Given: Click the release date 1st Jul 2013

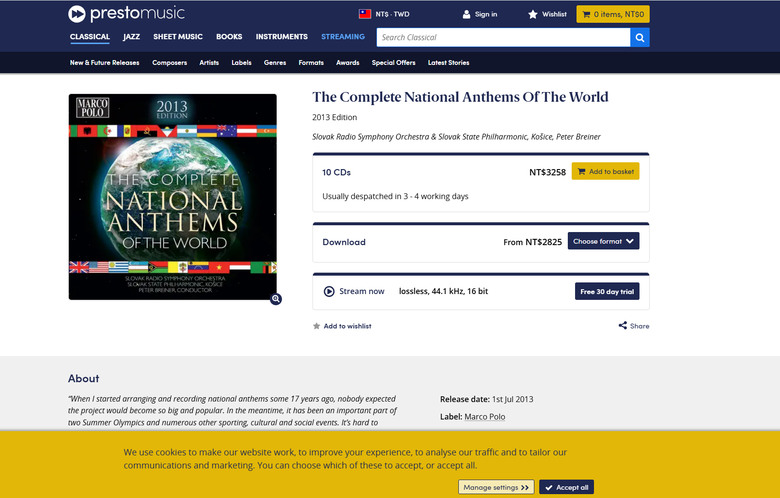Looking at the screenshot, I should (512, 399).
